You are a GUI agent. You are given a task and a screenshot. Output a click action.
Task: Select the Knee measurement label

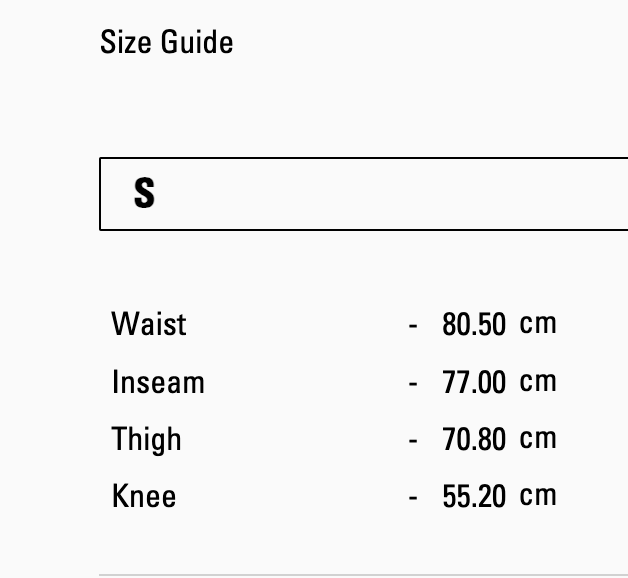[144, 496]
